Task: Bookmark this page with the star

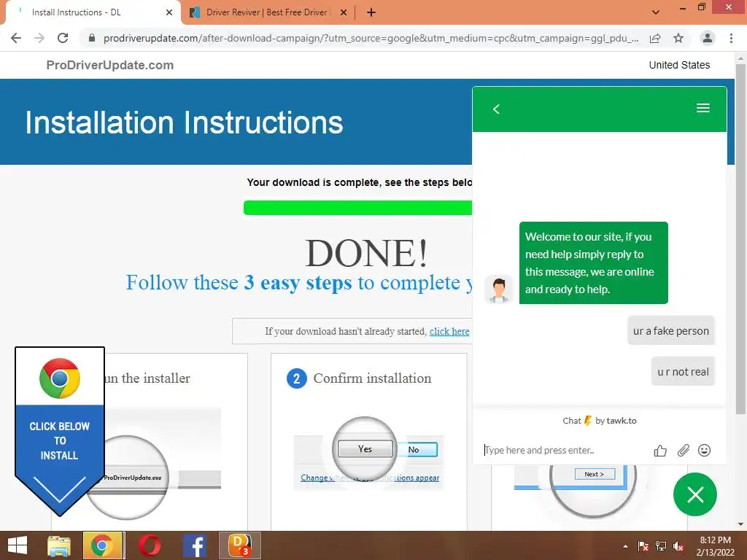Action: [x=678, y=38]
